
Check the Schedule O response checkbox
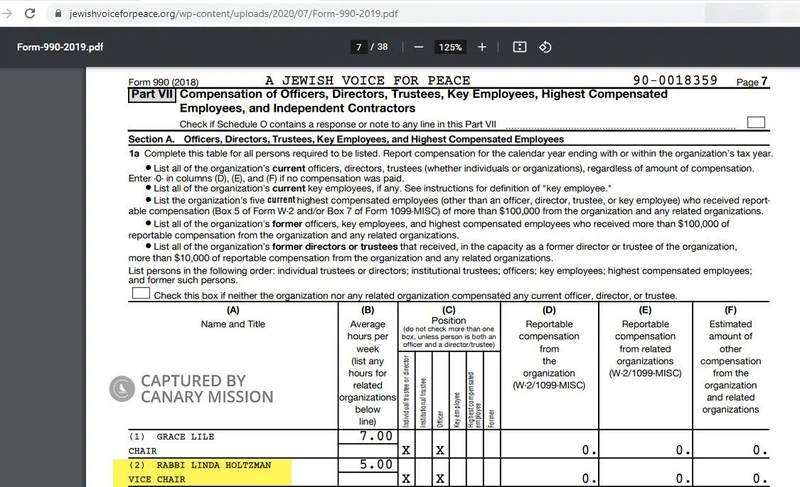[x=756, y=122]
